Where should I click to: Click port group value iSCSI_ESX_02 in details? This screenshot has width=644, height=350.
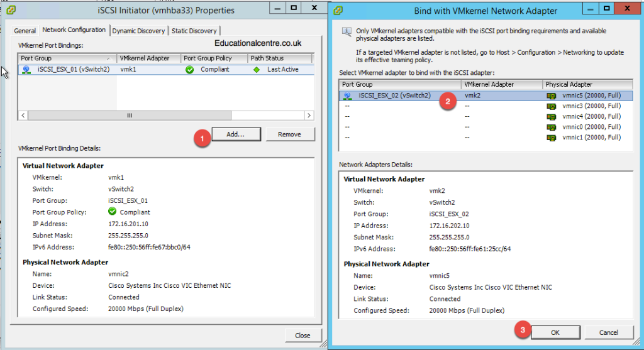[449, 214]
